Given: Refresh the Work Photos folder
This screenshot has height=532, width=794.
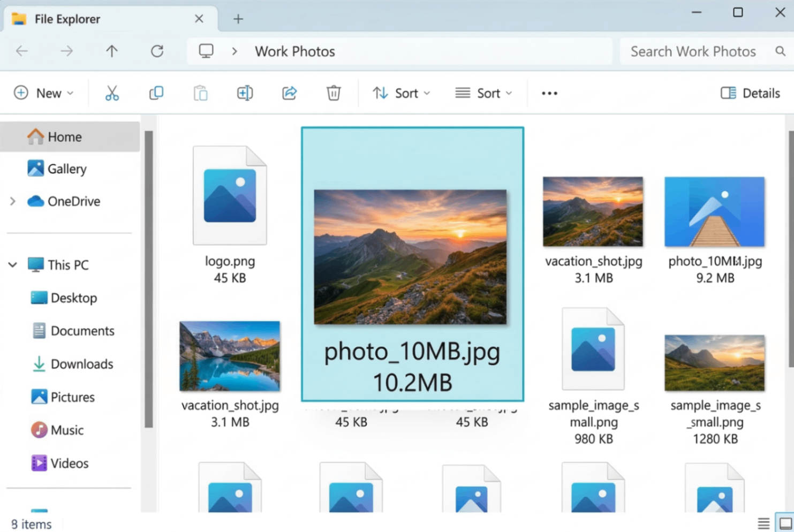Looking at the screenshot, I should click(157, 51).
